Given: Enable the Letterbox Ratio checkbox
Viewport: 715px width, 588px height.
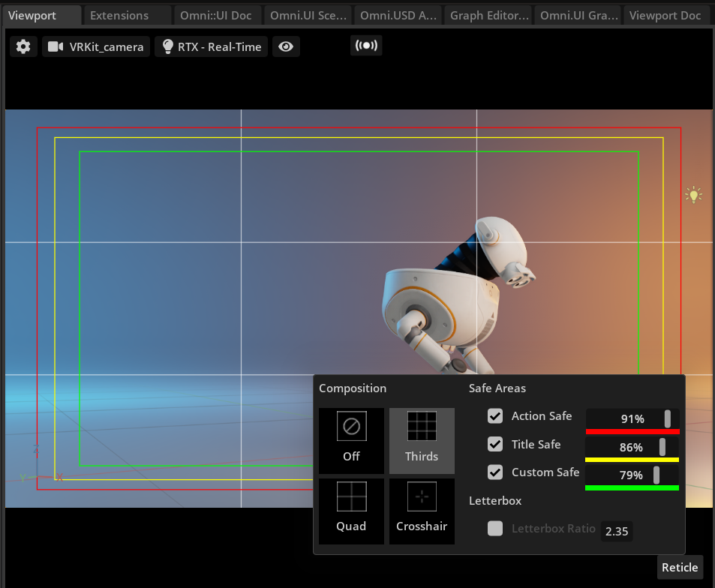Looking at the screenshot, I should point(494,528).
